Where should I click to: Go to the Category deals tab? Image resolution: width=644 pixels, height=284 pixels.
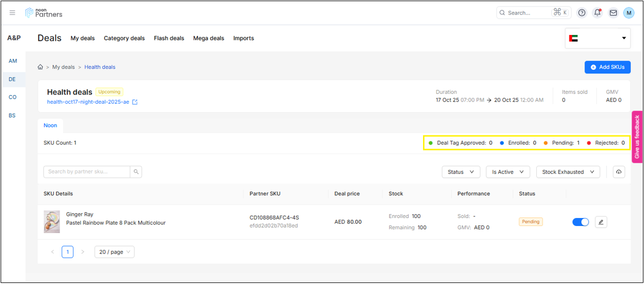(124, 38)
